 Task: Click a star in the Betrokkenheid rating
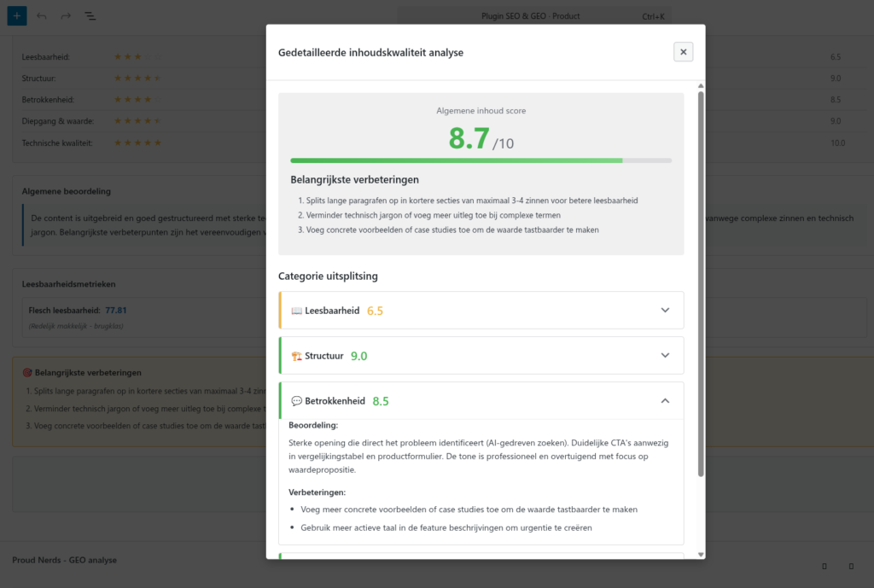137,99
